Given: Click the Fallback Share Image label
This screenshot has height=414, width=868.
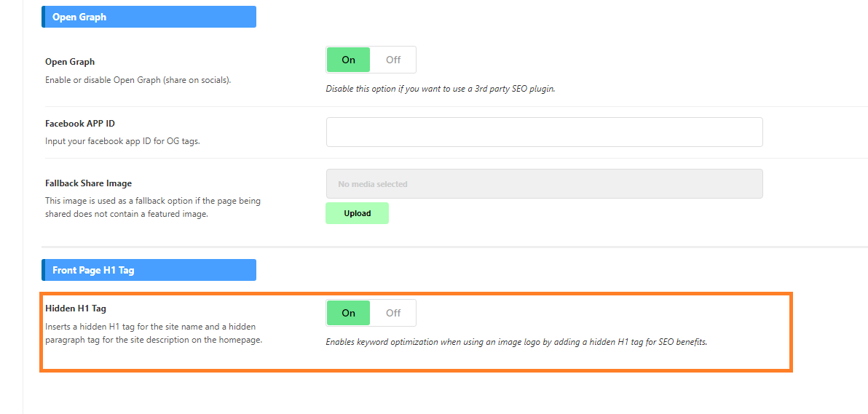Looking at the screenshot, I should click(x=89, y=183).
